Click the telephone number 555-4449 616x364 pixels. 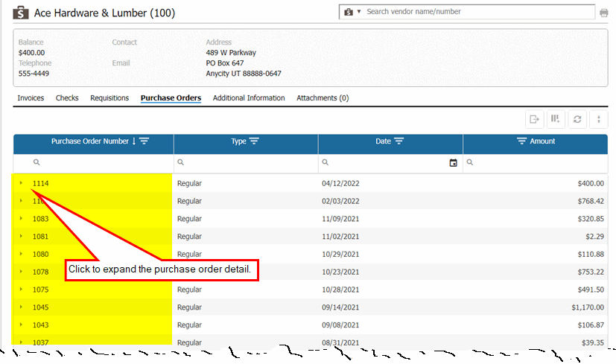point(34,74)
